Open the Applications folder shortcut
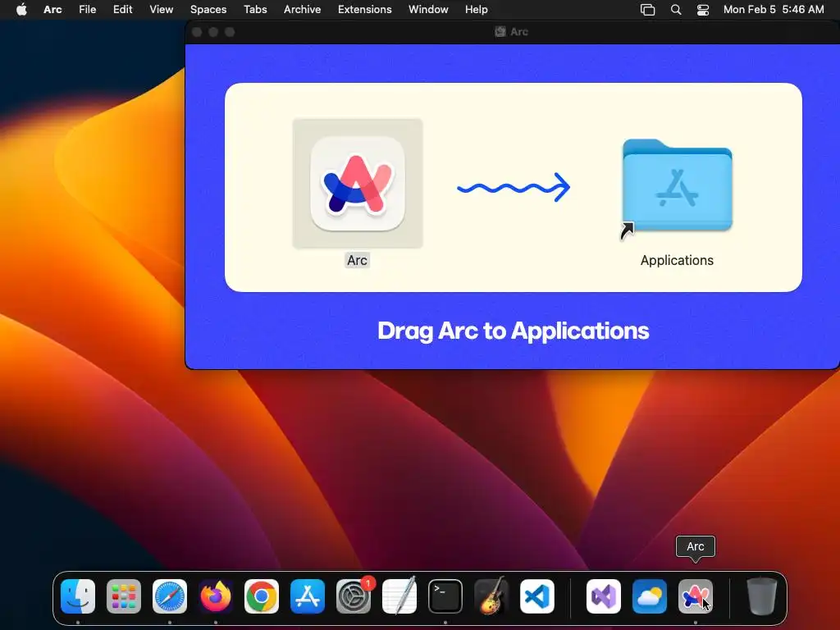The height and width of the screenshot is (630, 840). (x=677, y=186)
